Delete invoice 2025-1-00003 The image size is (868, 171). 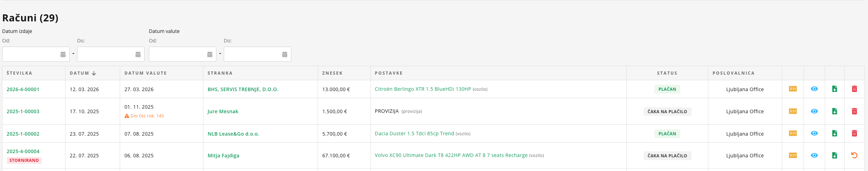(x=854, y=111)
